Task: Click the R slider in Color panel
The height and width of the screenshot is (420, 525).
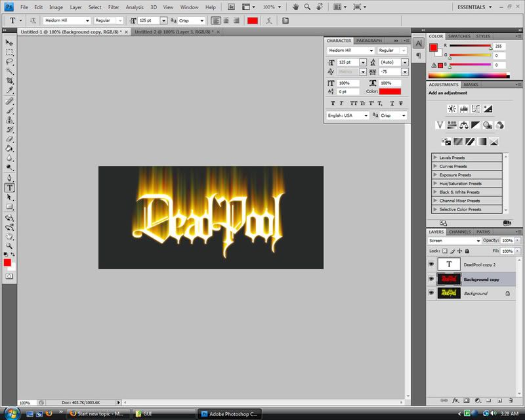Action: click(470, 46)
